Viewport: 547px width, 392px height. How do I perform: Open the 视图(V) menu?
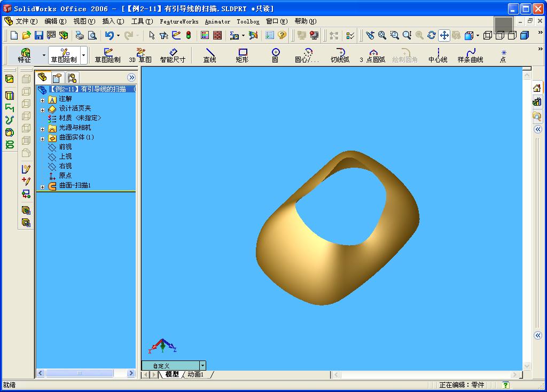click(84, 21)
